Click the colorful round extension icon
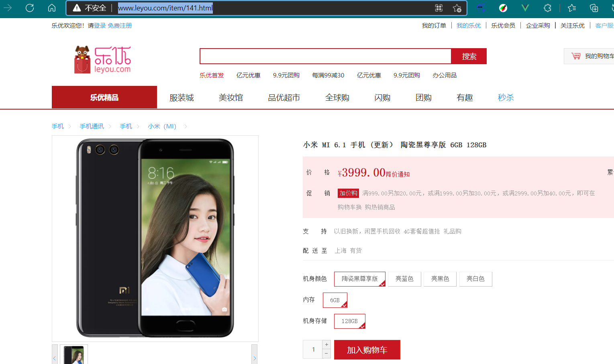Image resolution: width=614 pixels, height=364 pixels. (x=503, y=8)
